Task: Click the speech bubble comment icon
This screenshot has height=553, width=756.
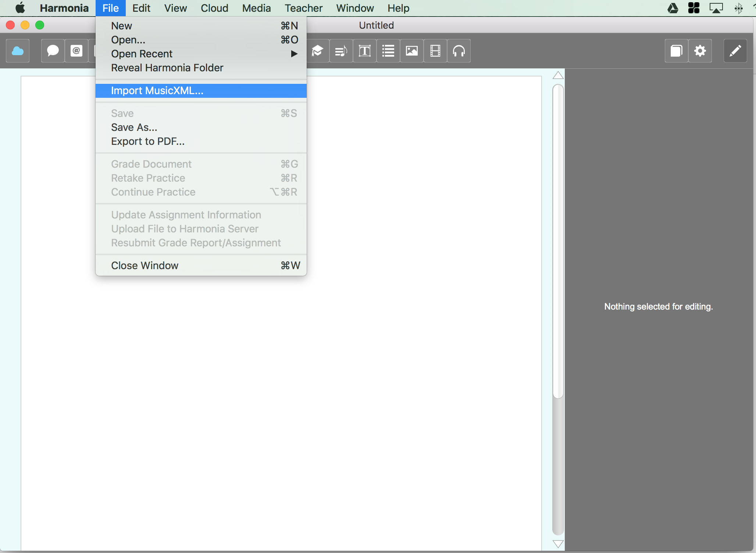Action: [53, 51]
